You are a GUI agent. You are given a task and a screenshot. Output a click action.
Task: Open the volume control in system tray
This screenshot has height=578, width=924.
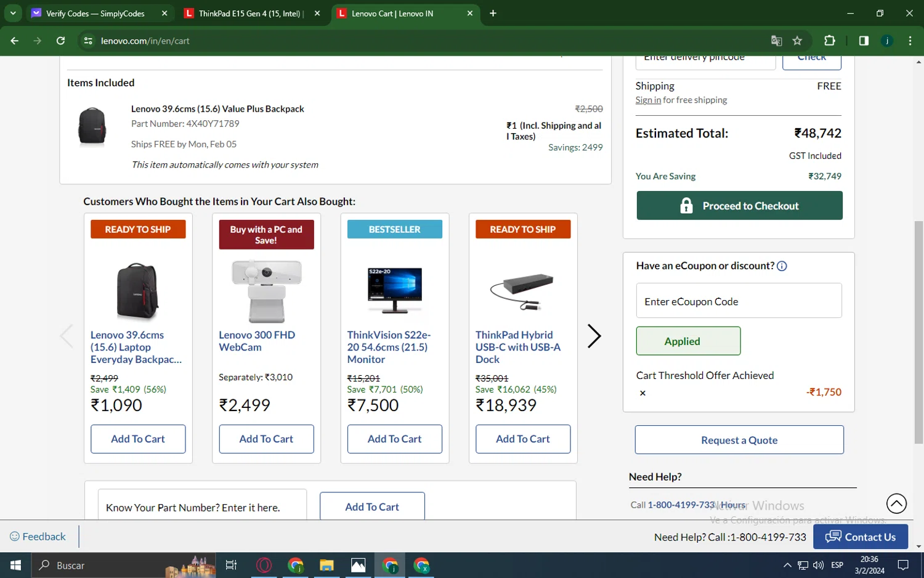[818, 565]
